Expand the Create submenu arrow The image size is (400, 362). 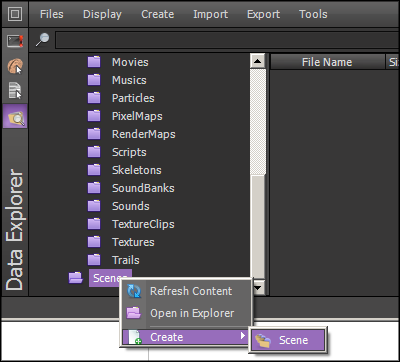click(243, 336)
